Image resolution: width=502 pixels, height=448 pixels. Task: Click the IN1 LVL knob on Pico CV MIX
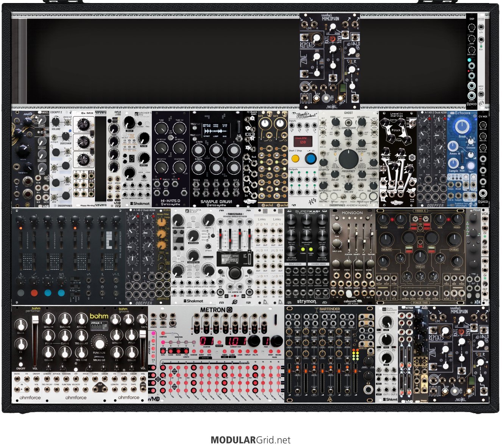point(483,125)
